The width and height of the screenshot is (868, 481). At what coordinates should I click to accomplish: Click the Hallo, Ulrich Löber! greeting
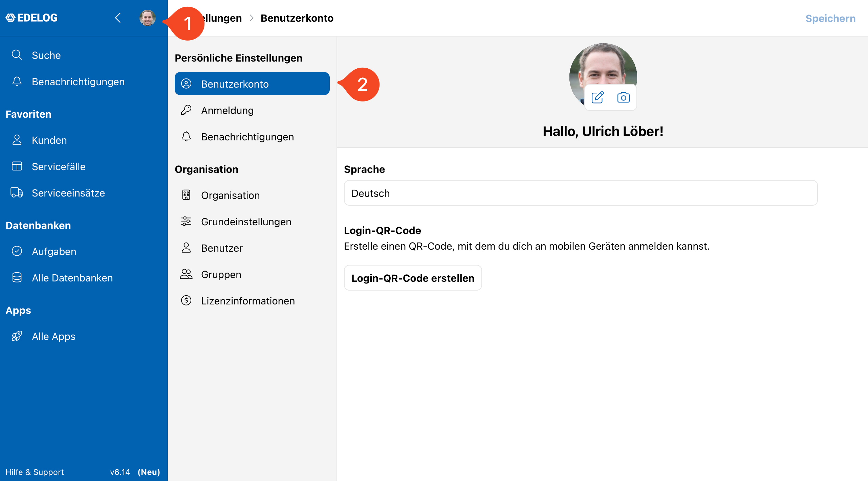(x=603, y=131)
